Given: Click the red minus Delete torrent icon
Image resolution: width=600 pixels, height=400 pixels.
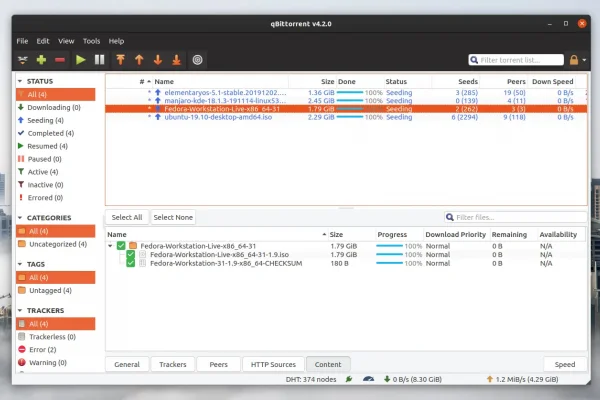Looking at the screenshot, I should click(61, 60).
